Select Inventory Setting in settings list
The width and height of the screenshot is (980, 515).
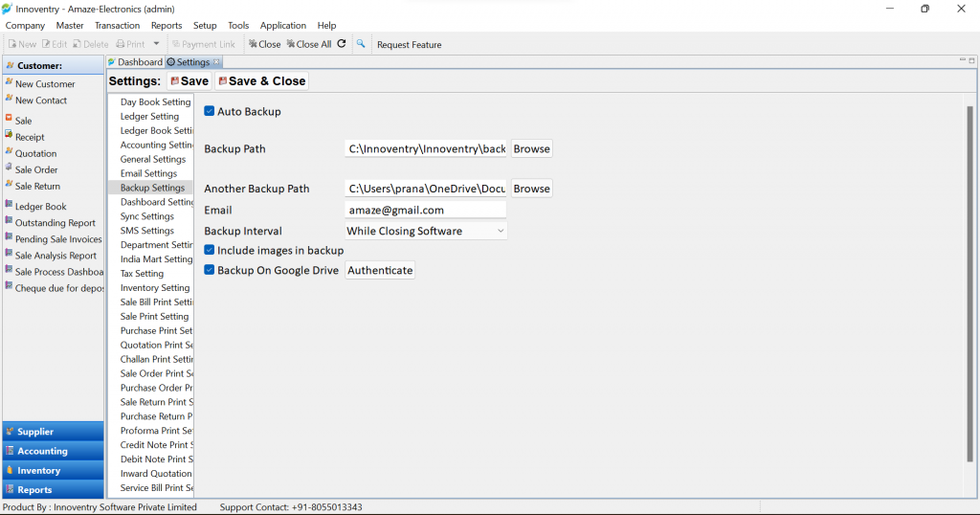click(x=154, y=287)
